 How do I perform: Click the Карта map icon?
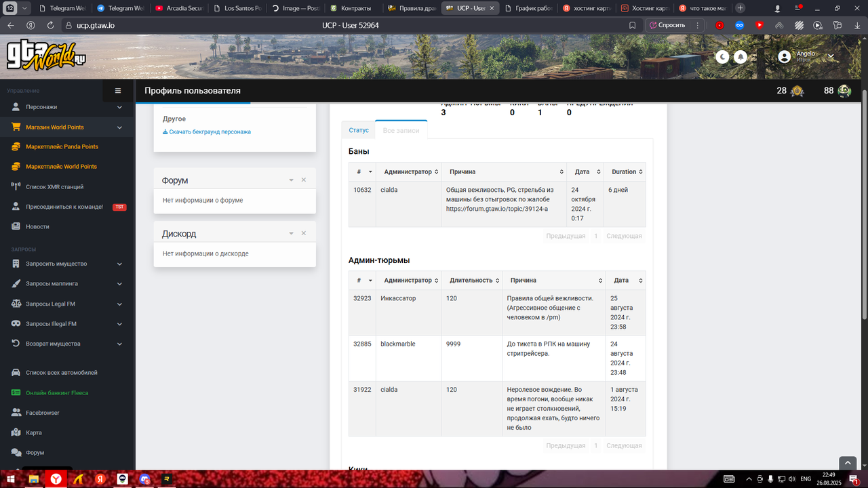click(x=16, y=432)
